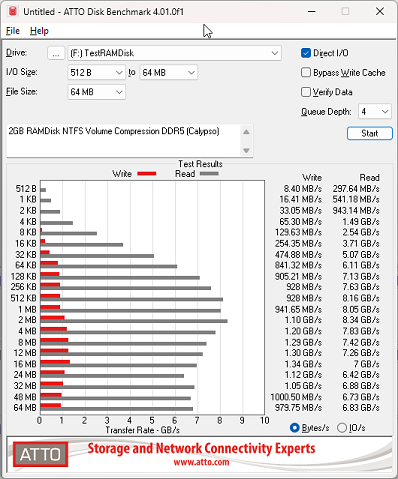Viewport: 398px width, 479px height.
Task: Click the red Write legend swatch
Action: point(147,173)
